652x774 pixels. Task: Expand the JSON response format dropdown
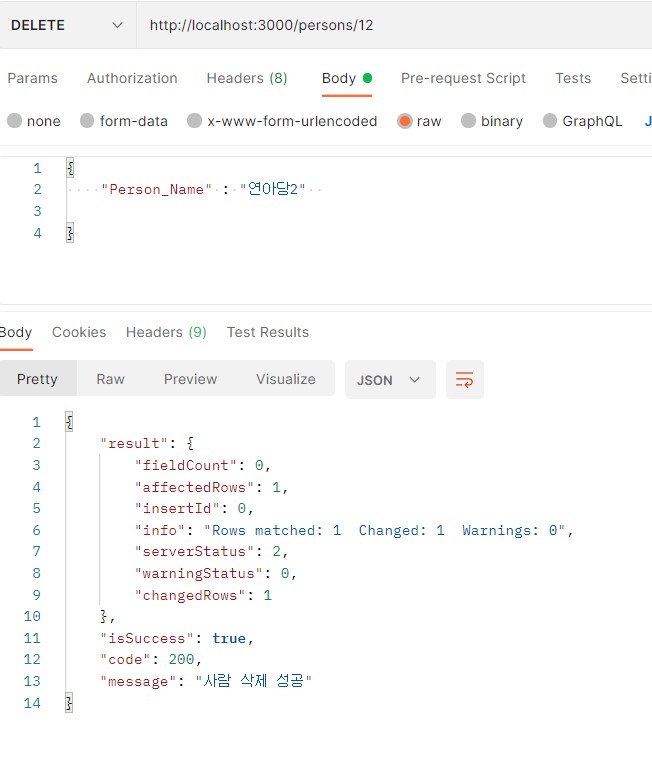(389, 380)
